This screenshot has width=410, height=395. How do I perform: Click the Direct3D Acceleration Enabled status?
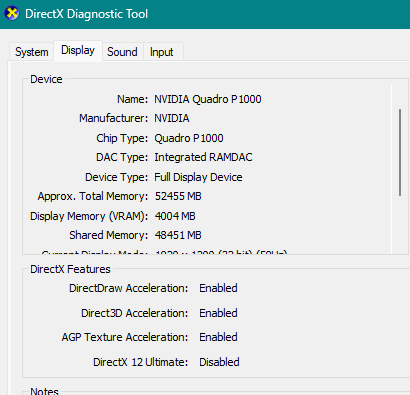pyautogui.click(x=218, y=313)
